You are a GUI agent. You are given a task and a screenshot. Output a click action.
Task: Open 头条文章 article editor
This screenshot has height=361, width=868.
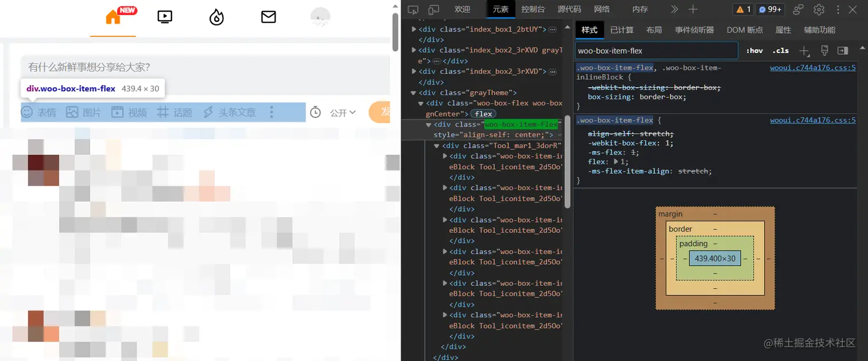[x=229, y=112]
